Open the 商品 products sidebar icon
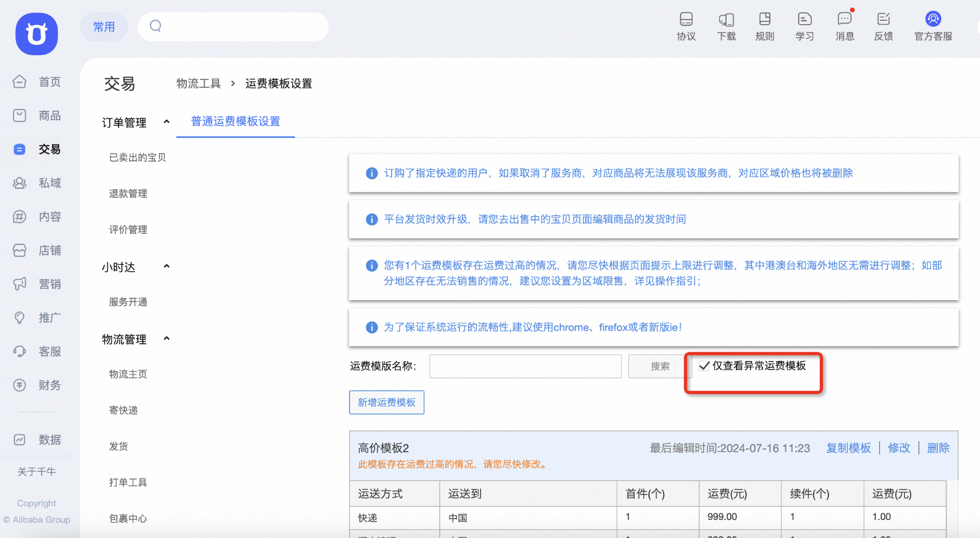 tap(20, 115)
